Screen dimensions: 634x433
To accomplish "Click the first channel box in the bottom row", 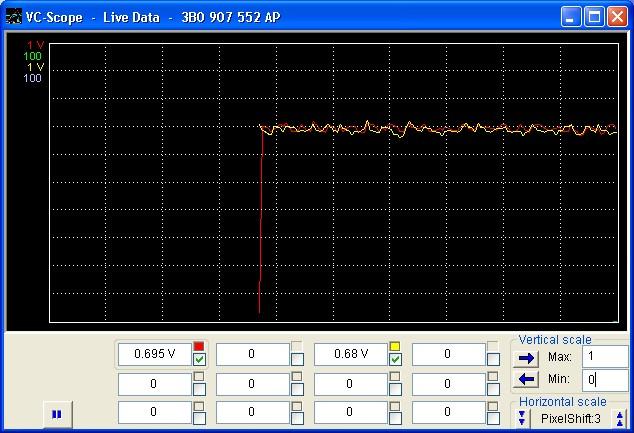I will coord(154,412).
